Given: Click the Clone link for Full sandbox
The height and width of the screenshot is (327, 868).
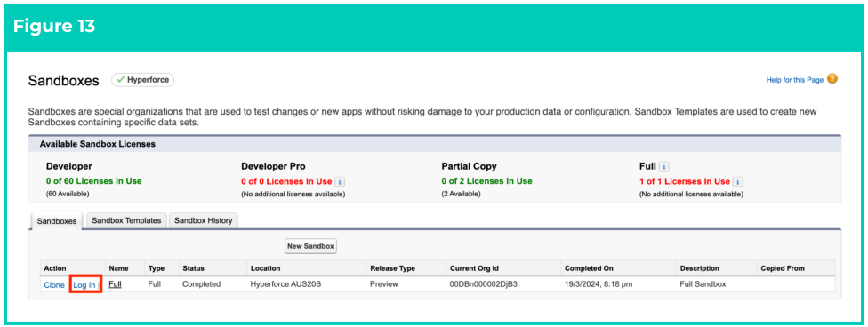Looking at the screenshot, I should coord(54,285).
